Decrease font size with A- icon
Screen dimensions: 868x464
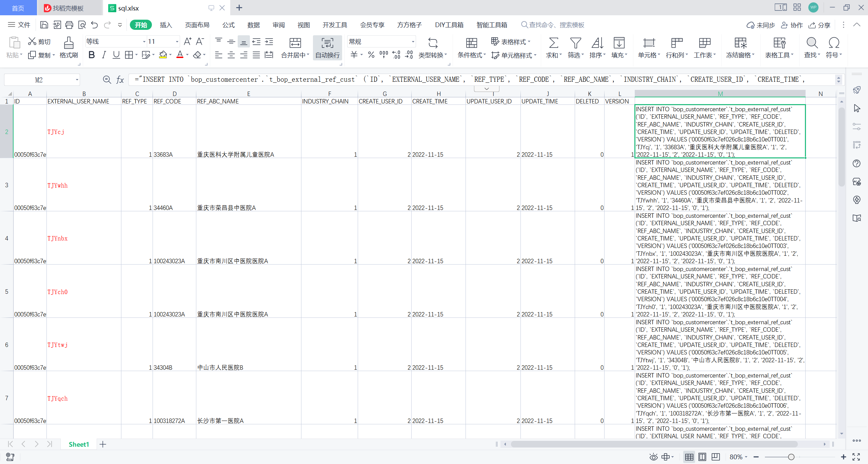coord(200,41)
